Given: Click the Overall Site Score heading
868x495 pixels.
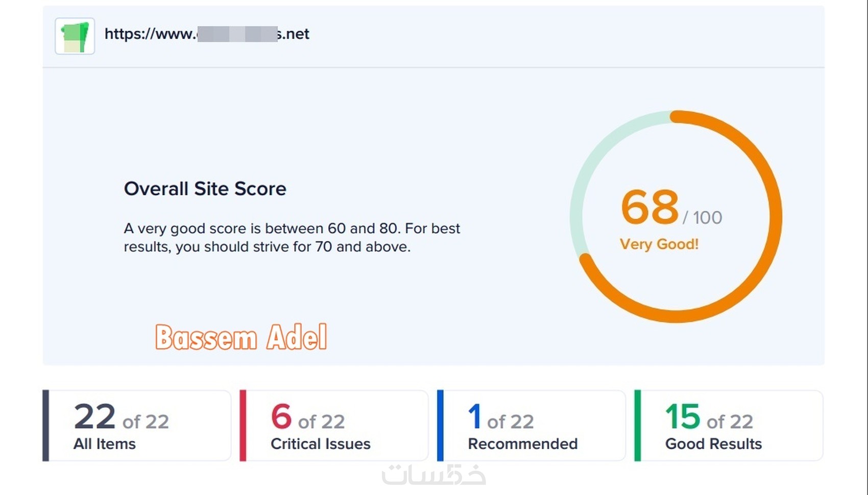Looking at the screenshot, I should click(205, 189).
